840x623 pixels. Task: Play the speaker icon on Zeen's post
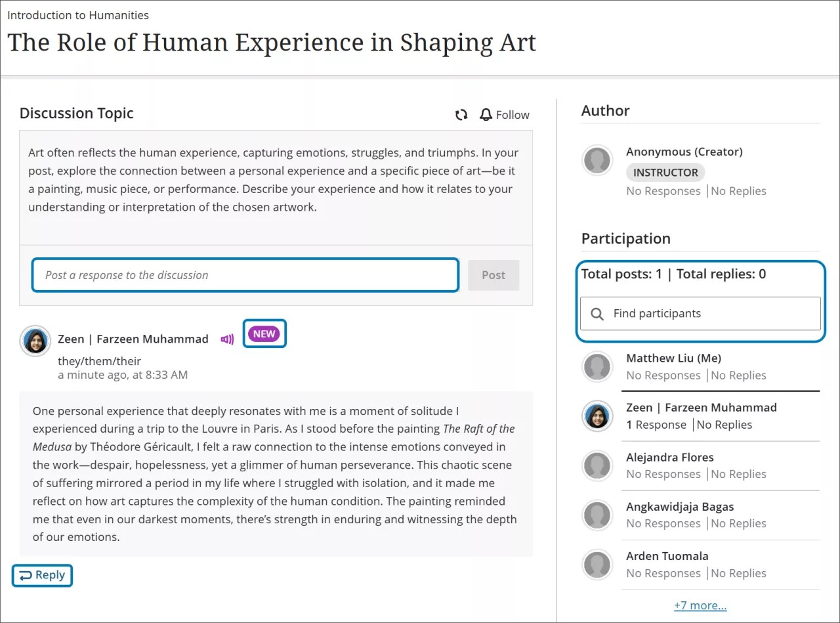click(x=226, y=339)
